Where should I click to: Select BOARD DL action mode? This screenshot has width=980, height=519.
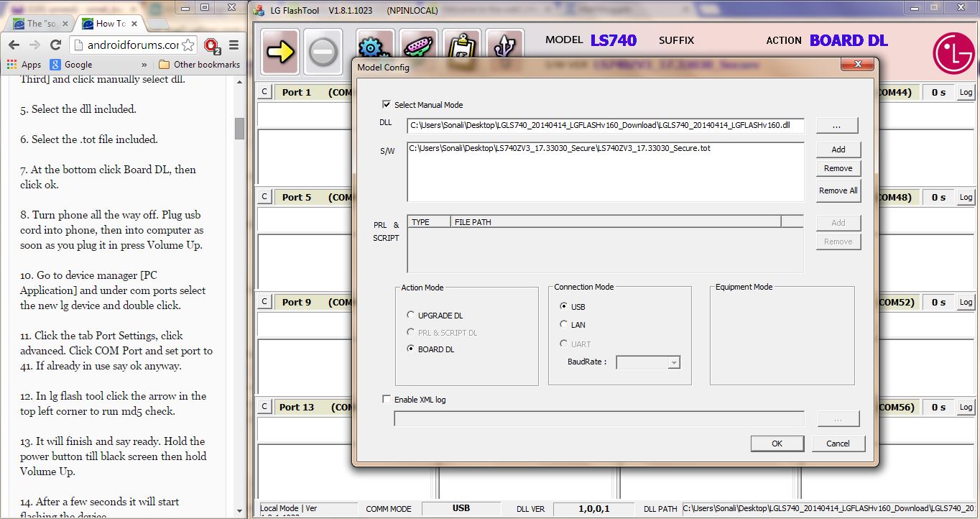(410, 349)
